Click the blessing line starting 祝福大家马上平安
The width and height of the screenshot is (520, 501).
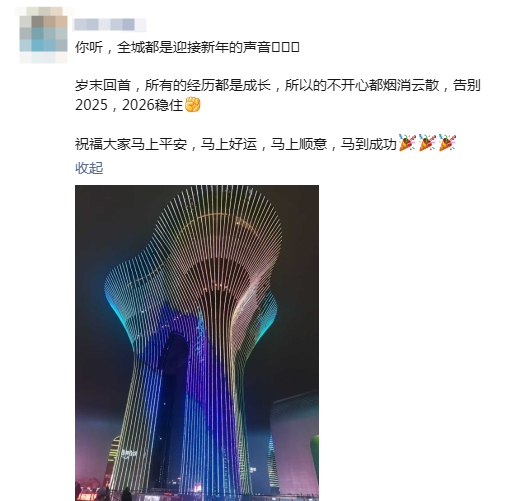265,144
